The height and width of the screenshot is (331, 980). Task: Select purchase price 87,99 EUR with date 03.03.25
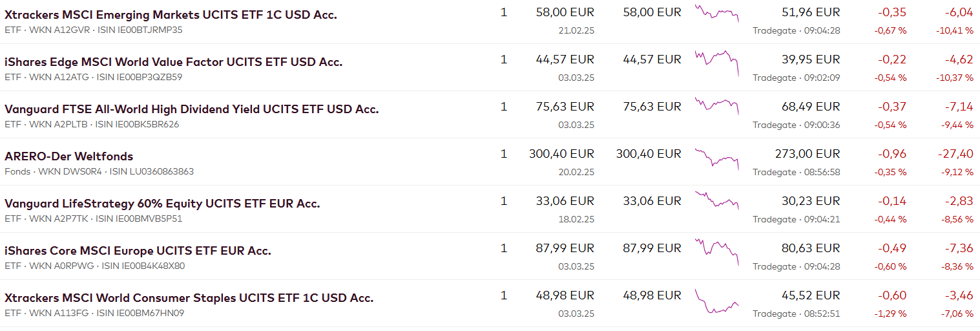(565, 248)
